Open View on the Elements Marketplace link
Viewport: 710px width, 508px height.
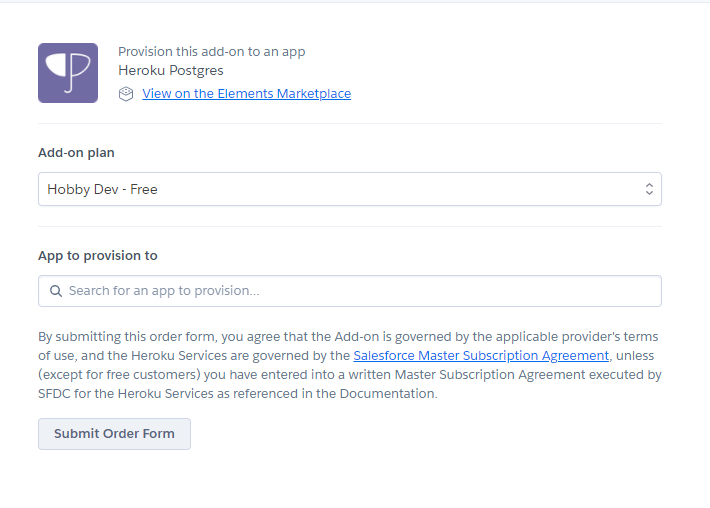pyautogui.click(x=246, y=94)
